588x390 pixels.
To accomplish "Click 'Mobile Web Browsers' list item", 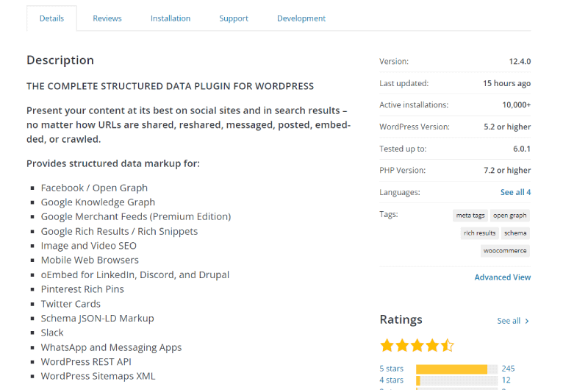I will click(x=90, y=260).
